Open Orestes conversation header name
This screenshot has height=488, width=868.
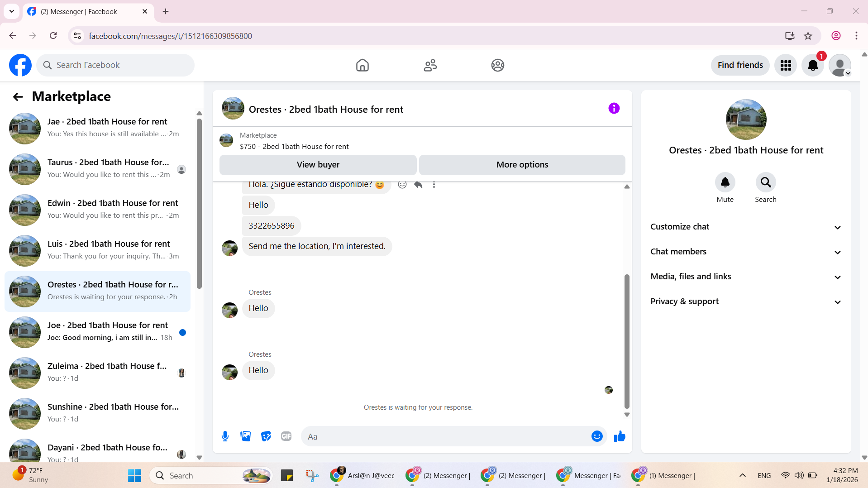pyautogui.click(x=326, y=110)
